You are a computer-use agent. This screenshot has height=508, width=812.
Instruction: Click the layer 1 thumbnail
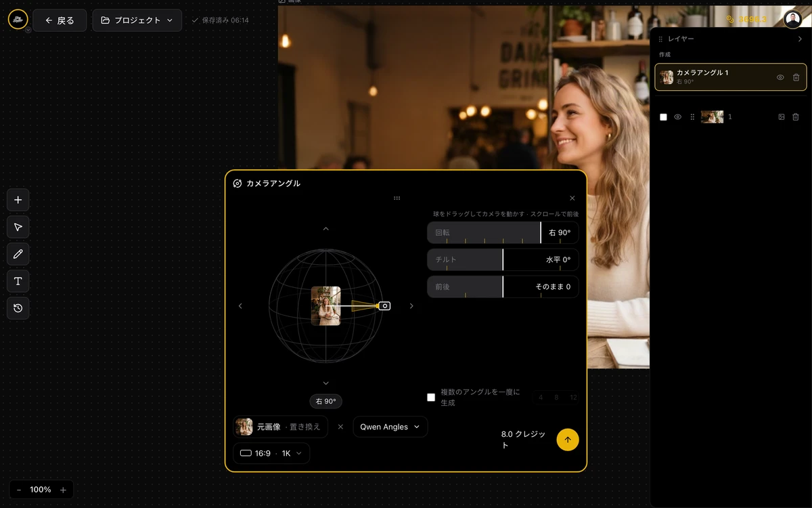(712, 117)
